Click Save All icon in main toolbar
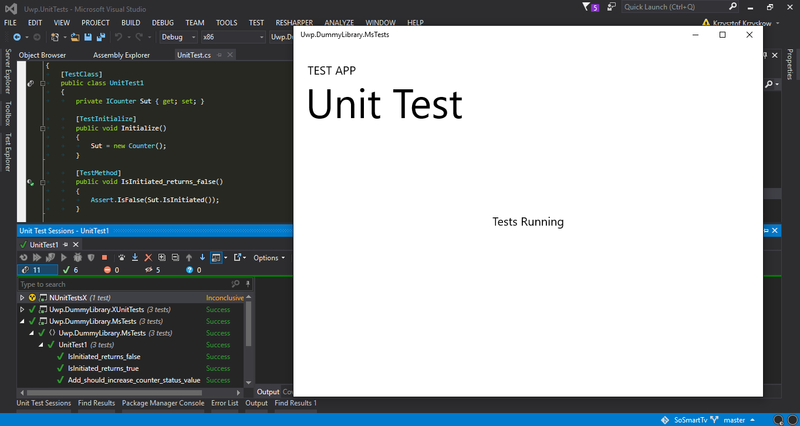 101,37
